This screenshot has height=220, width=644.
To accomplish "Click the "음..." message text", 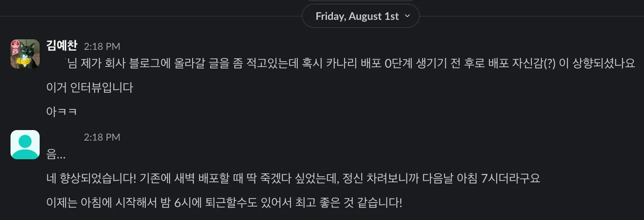I will [x=56, y=154].
